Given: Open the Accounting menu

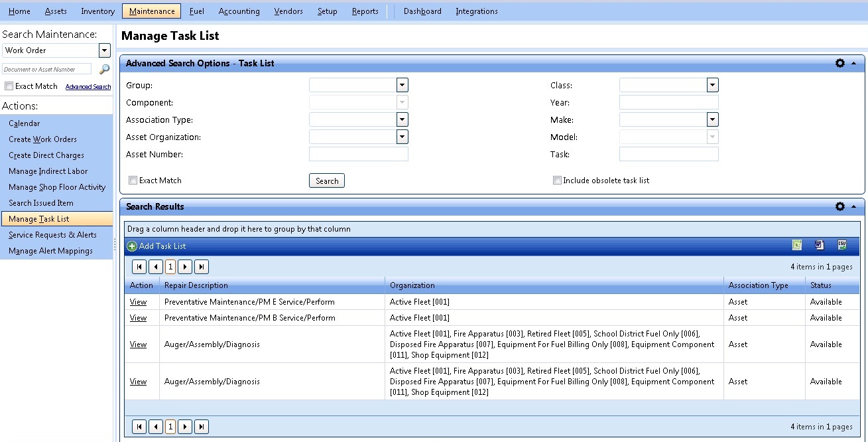Looking at the screenshot, I should coord(239,11).
